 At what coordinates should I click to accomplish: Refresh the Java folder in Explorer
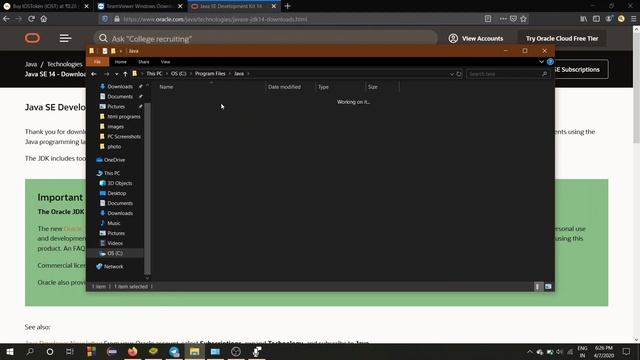pyautogui.click(x=459, y=74)
